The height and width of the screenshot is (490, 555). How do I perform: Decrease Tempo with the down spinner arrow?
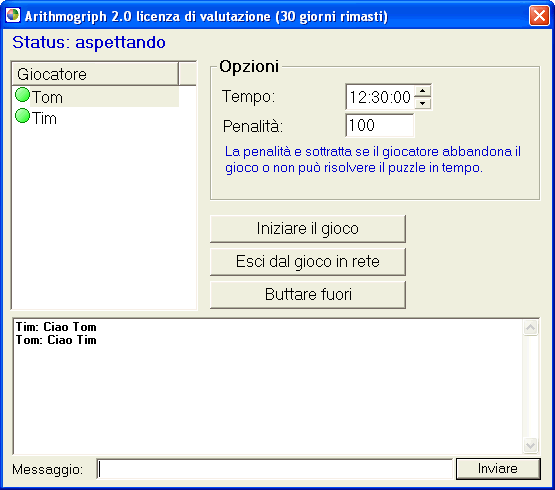tap(422, 103)
